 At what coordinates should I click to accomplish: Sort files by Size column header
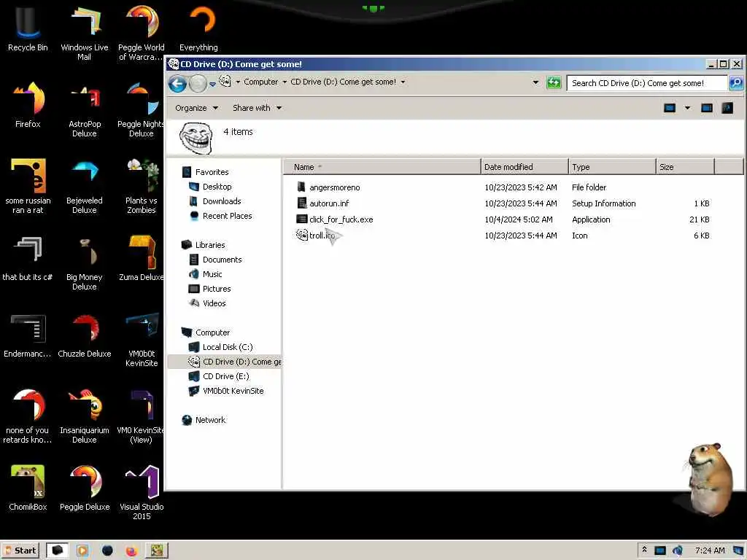click(x=685, y=167)
